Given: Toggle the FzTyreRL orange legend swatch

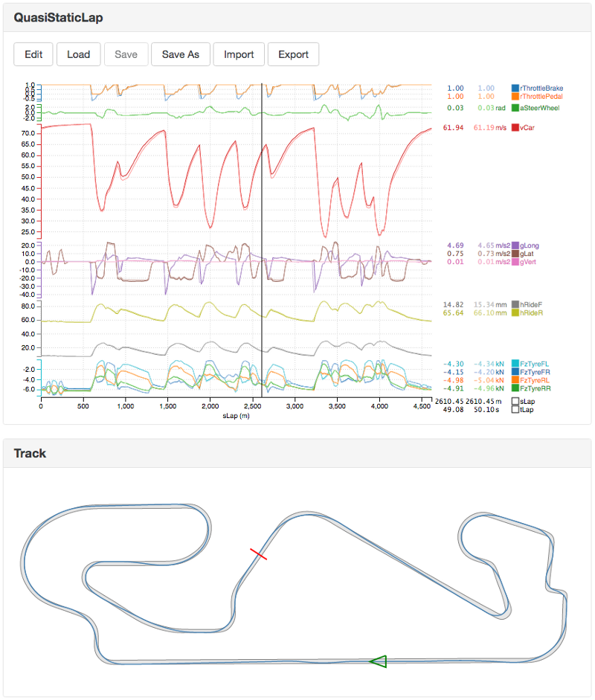Looking at the screenshot, I should (x=515, y=380).
